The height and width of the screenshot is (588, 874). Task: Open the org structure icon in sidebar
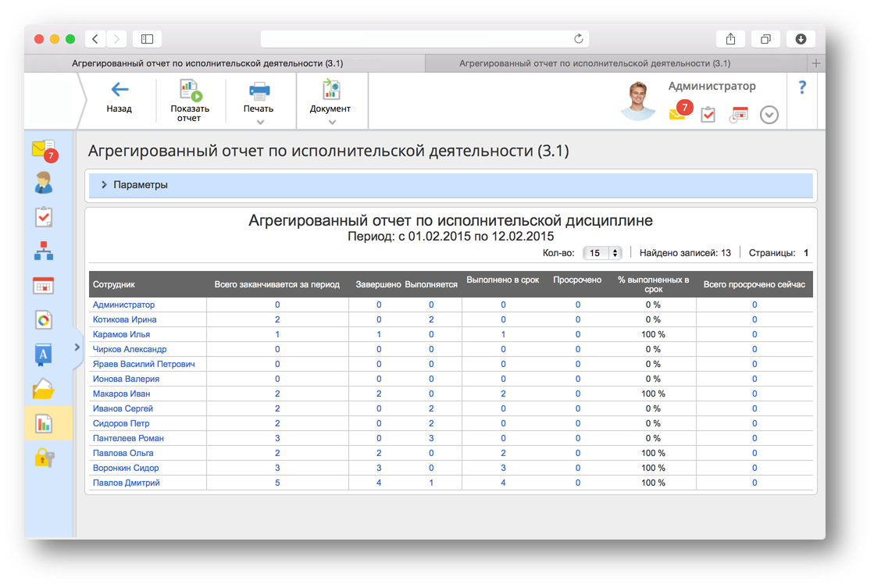pyautogui.click(x=44, y=251)
